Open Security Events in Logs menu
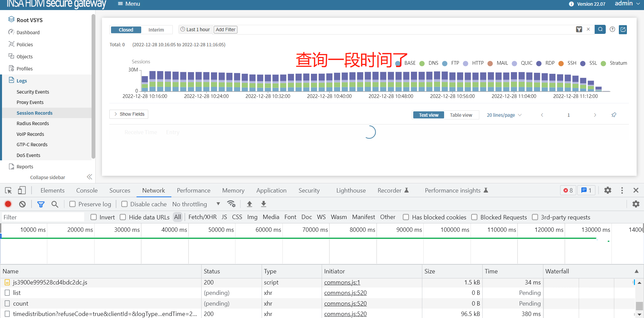The image size is (644, 318). click(x=33, y=92)
